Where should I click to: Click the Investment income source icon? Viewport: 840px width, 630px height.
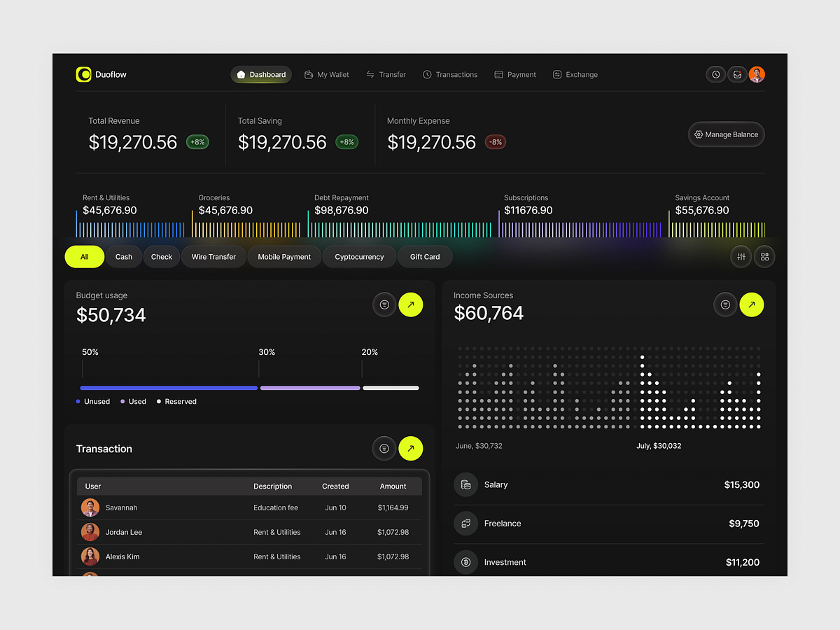(x=466, y=562)
